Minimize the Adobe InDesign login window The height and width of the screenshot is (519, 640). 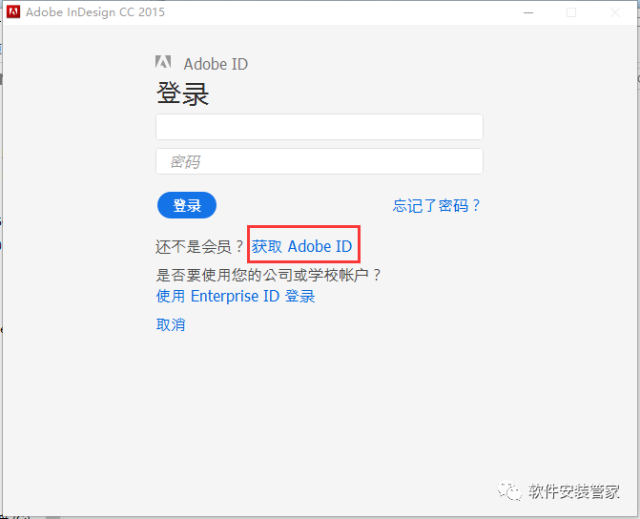526,12
